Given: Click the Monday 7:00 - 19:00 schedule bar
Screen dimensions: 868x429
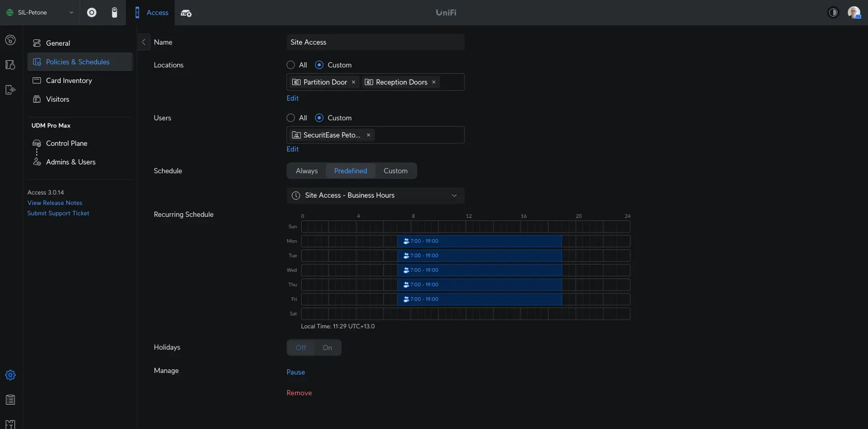Looking at the screenshot, I should [x=479, y=241].
